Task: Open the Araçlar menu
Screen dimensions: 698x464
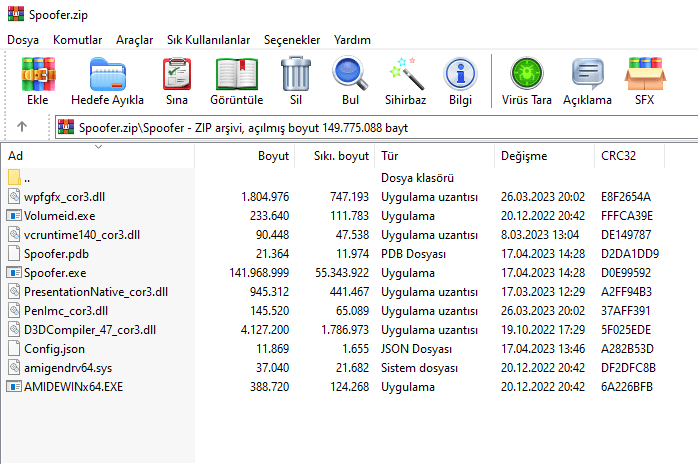Action: click(134, 40)
